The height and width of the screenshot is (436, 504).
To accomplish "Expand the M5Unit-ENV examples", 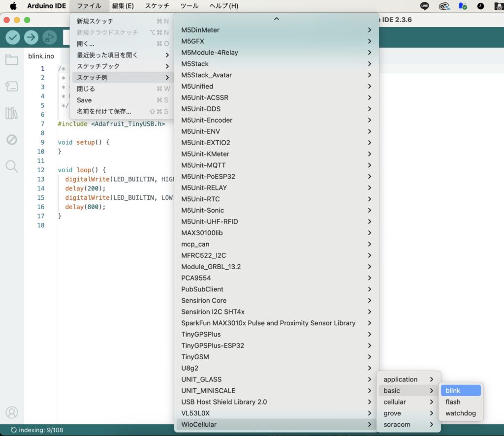I will [277, 131].
